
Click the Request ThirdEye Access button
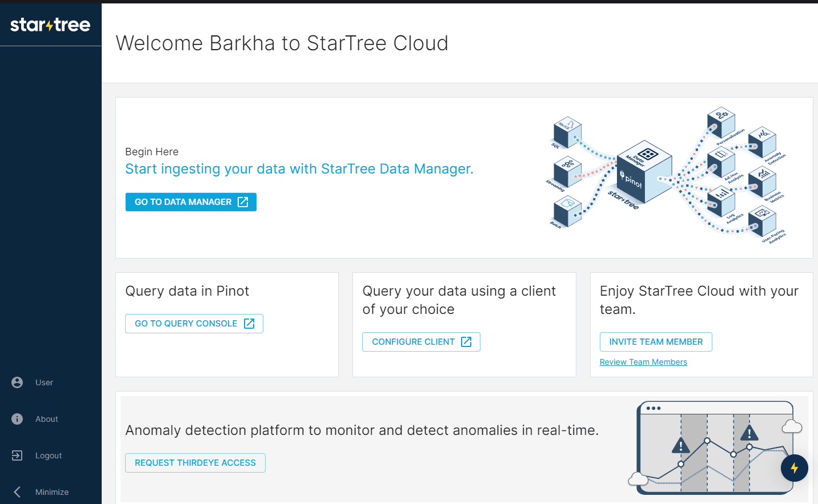[195, 462]
